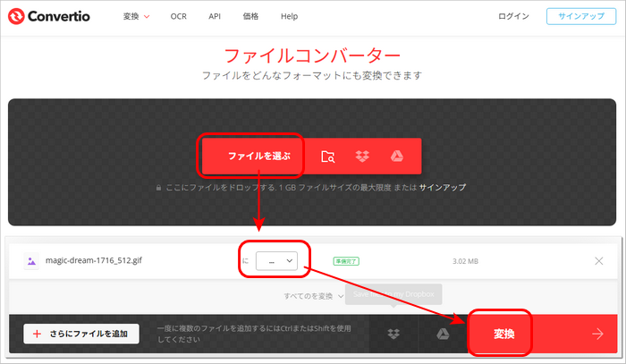
Task: Click file name magic-dream-1716_512.gif
Action: (94, 260)
